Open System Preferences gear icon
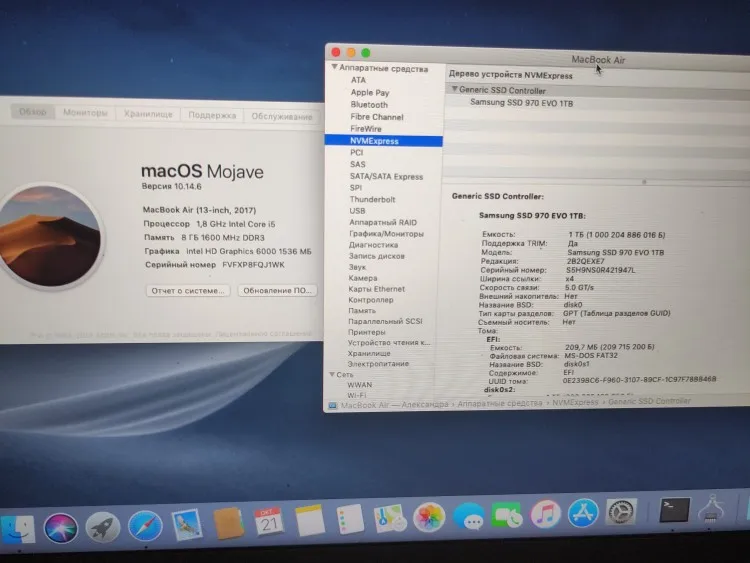 621,512
